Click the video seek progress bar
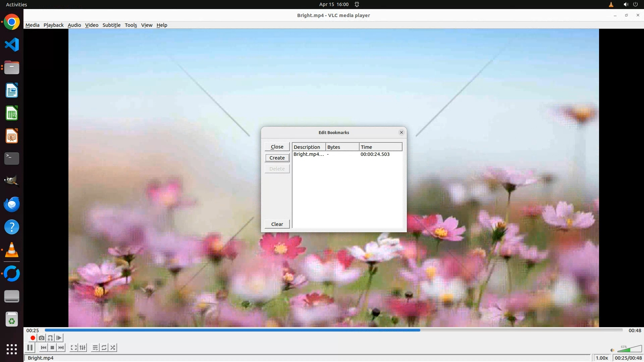 point(333,330)
